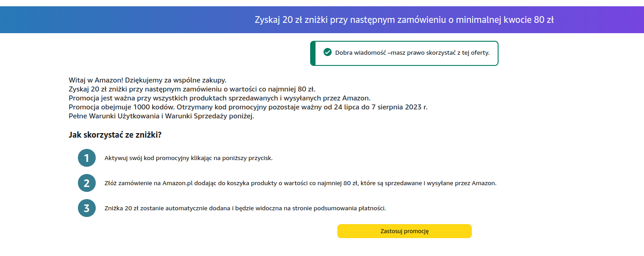Click the 'Zniżka 20 zł zostanie automatycznie' text
This screenshot has height=256, width=644.
click(x=245, y=208)
